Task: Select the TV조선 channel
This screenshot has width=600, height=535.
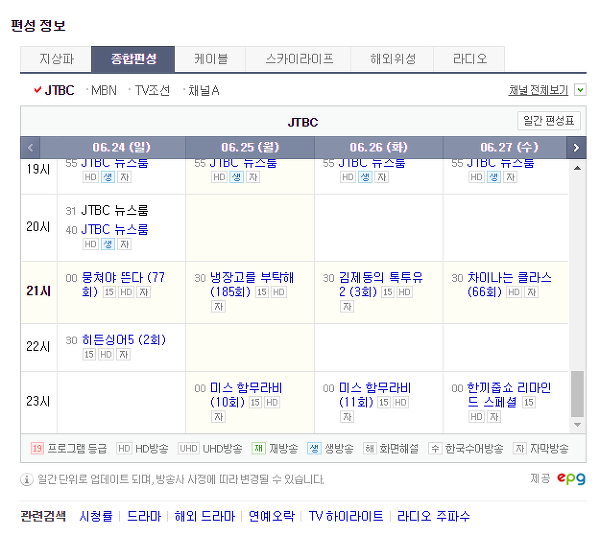Action: point(152,91)
